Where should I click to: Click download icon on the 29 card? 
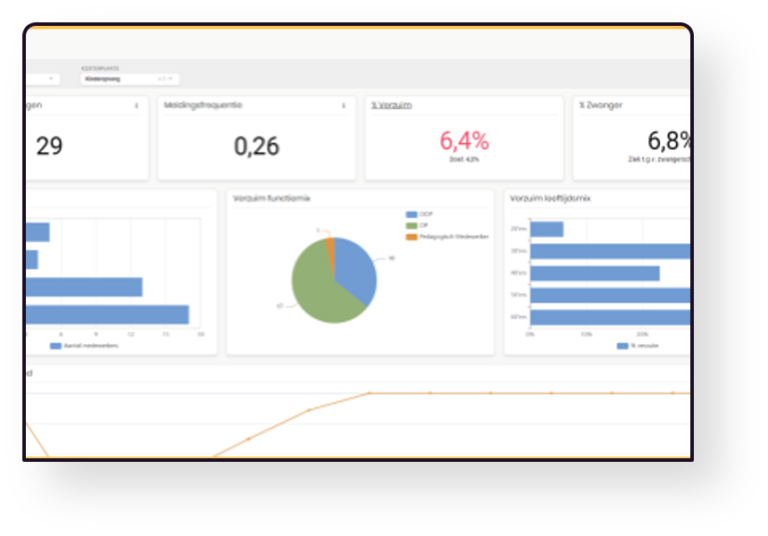point(136,105)
